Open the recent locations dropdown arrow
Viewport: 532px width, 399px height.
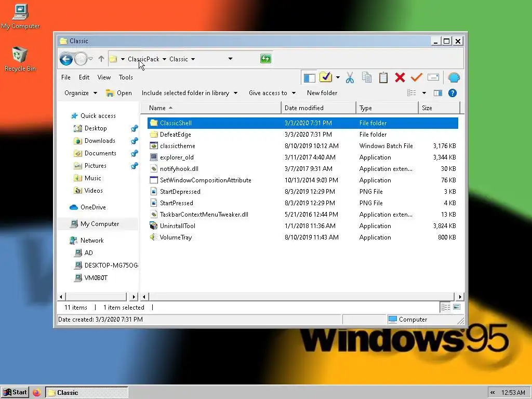click(90, 59)
